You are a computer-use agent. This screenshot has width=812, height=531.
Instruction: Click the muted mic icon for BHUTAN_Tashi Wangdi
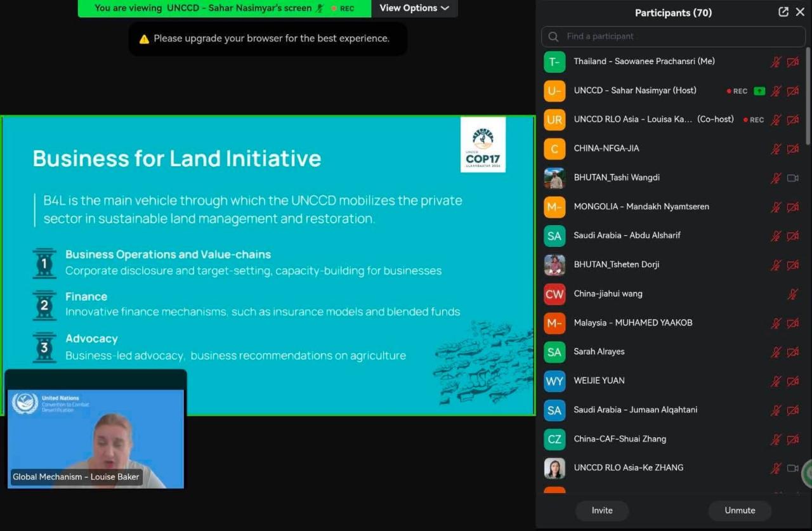(776, 178)
